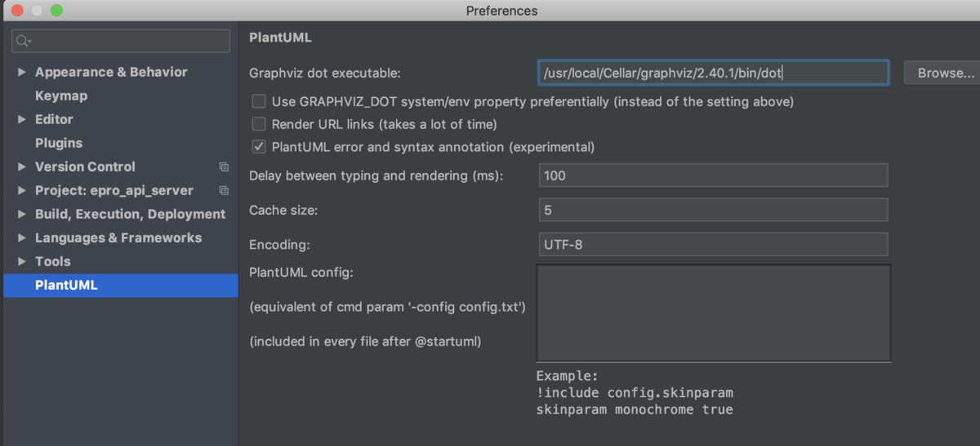
Task: Click the green zoom window button
Action: [x=56, y=11]
